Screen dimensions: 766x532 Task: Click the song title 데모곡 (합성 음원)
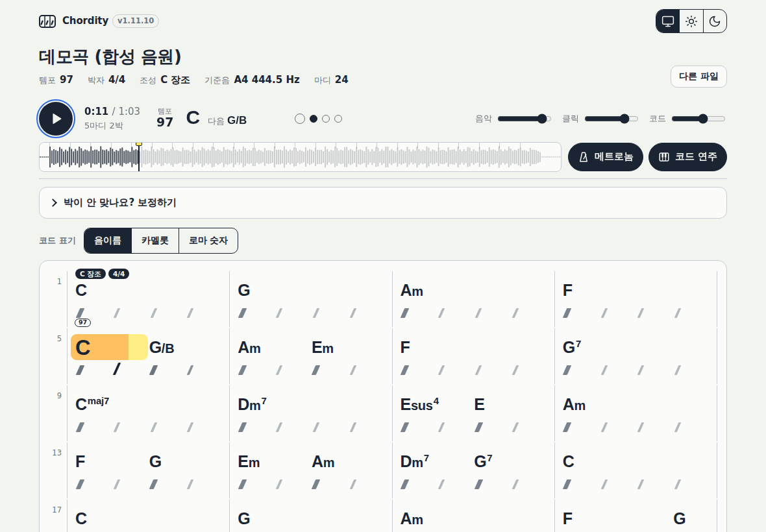pyautogui.click(x=110, y=56)
